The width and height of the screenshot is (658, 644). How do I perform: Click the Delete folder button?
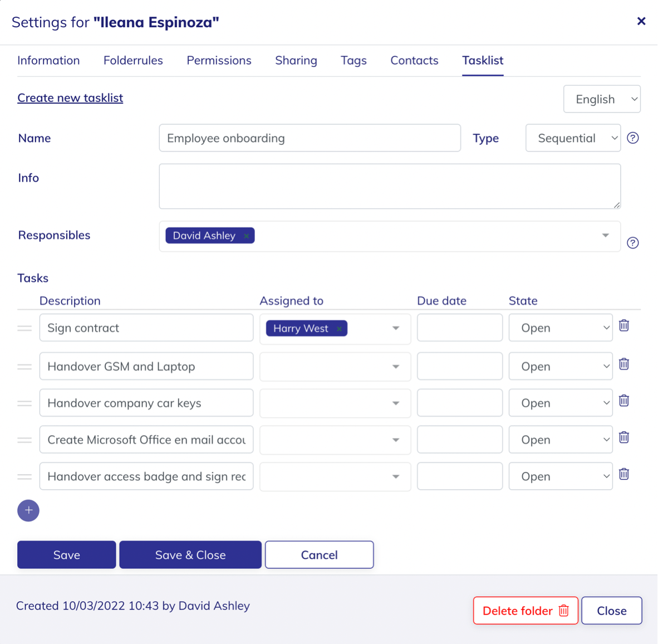(526, 611)
